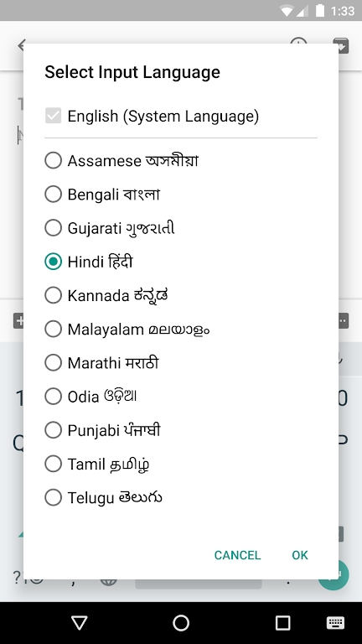Open recent apps with square icon
The width and height of the screenshot is (362, 644).
point(282,623)
